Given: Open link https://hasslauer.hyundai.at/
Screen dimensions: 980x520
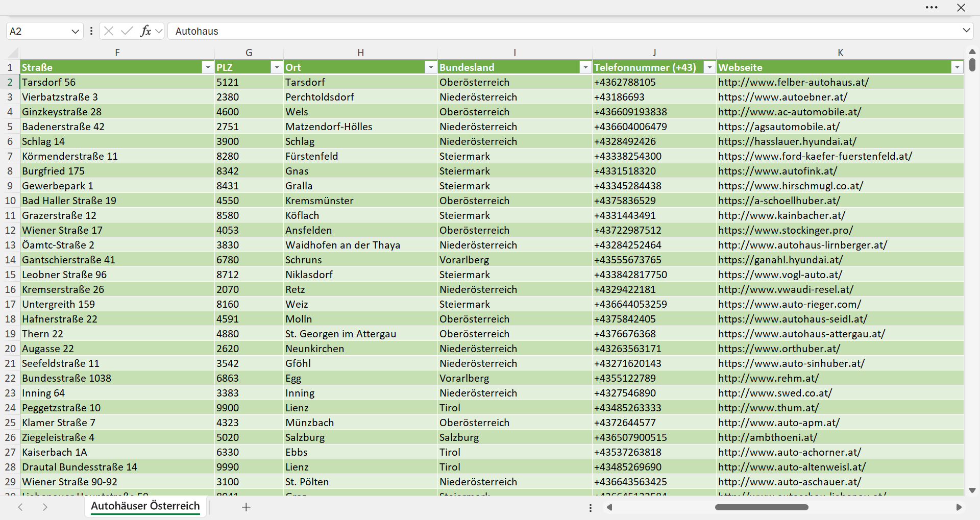Looking at the screenshot, I should pos(787,141).
